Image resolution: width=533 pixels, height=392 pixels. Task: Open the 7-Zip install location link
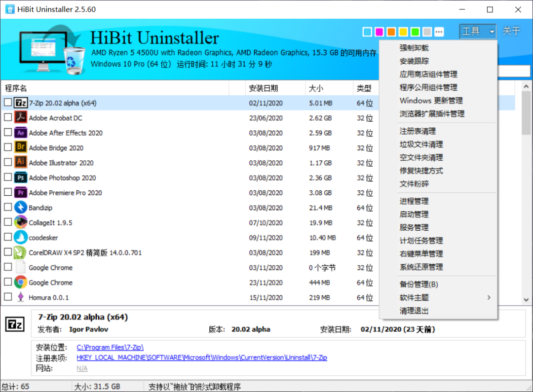click(x=110, y=347)
